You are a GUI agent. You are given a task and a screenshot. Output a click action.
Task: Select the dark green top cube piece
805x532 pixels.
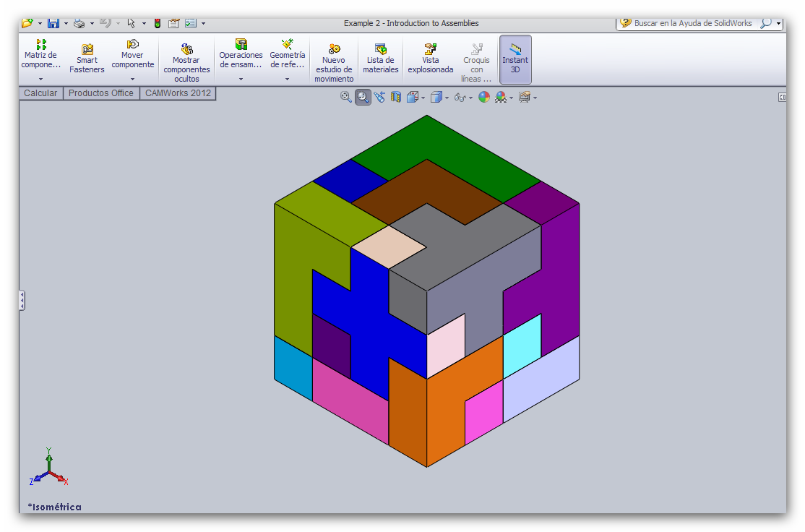point(447,149)
